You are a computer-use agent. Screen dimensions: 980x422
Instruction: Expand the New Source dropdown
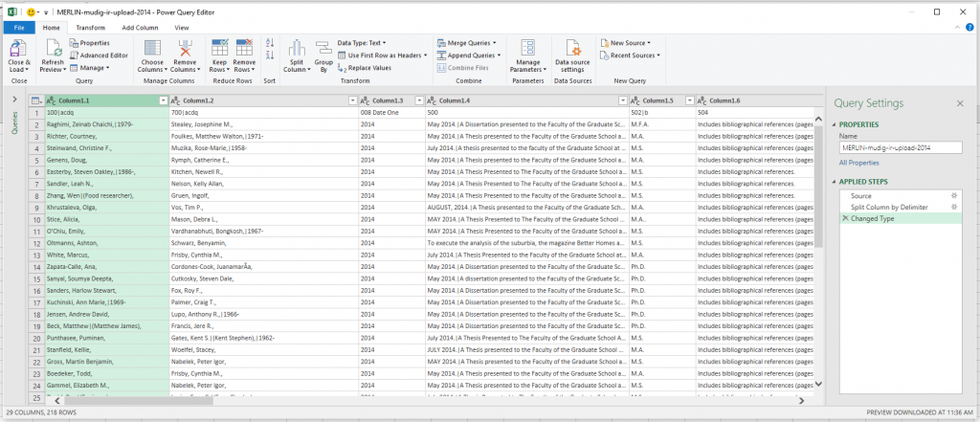(x=629, y=43)
